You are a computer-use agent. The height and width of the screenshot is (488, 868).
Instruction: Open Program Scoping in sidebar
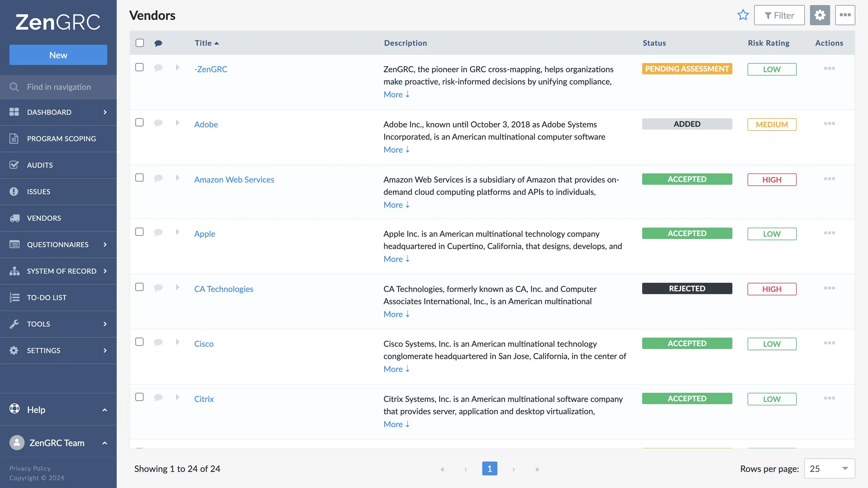coord(58,139)
